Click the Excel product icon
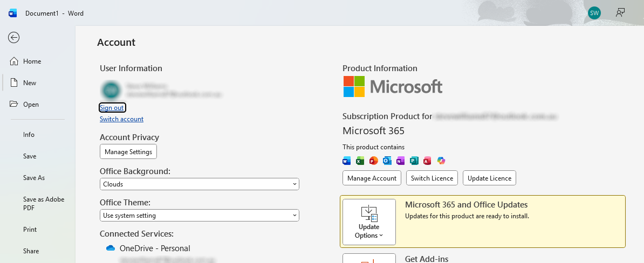 (360, 161)
